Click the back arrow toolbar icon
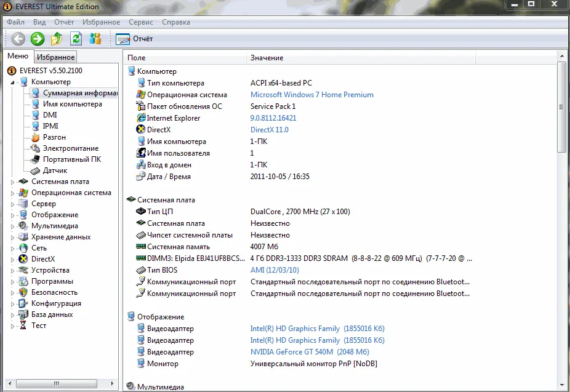The image size is (570, 392). tap(18, 39)
